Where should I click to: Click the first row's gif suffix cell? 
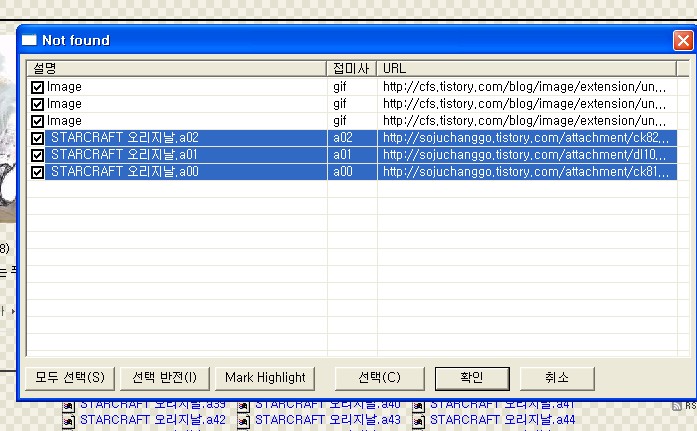tap(352, 87)
